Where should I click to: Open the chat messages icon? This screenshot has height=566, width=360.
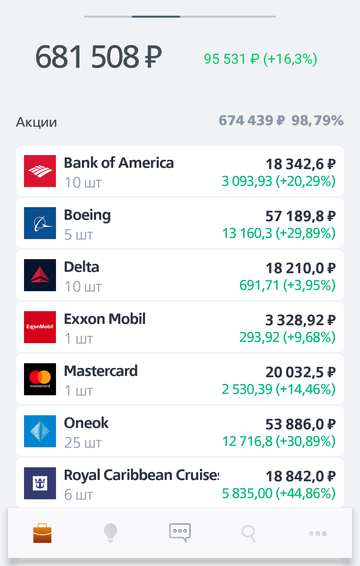click(x=180, y=533)
